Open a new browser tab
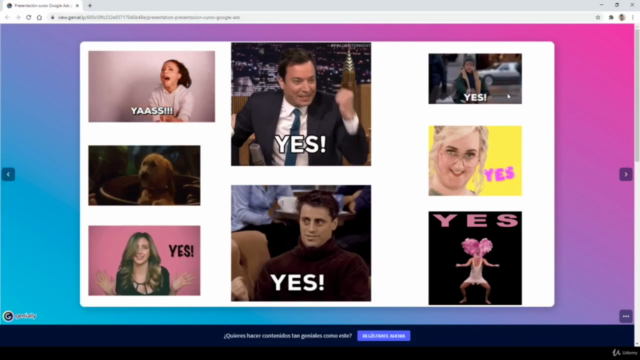The image size is (640, 360). coord(90,6)
